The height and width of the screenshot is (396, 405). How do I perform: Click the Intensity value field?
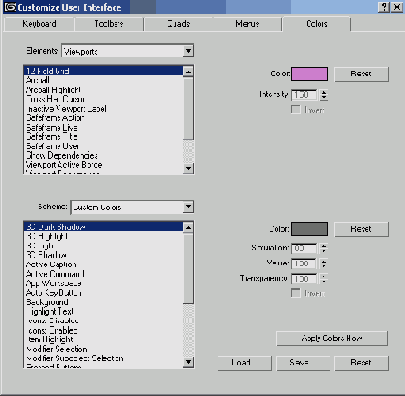pyautogui.click(x=304, y=95)
